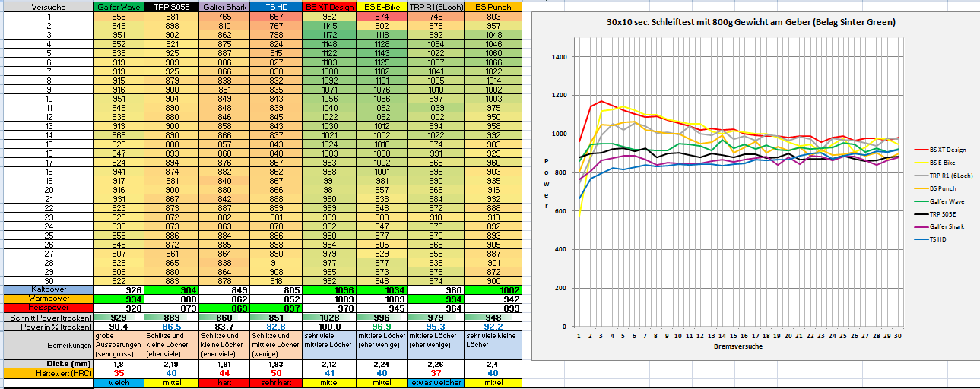The height and width of the screenshot is (389, 980).
Task: Select the orange Warmpower row label
Action: click(x=46, y=299)
